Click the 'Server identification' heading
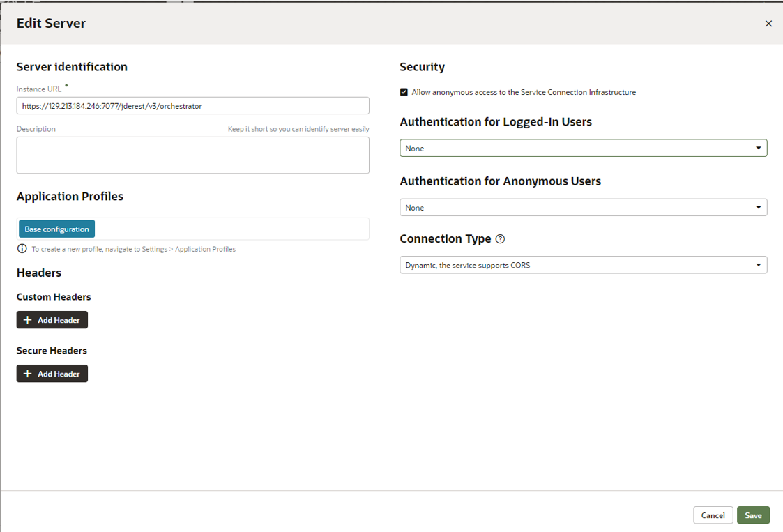This screenshot has width=783, height=532. 72,67
